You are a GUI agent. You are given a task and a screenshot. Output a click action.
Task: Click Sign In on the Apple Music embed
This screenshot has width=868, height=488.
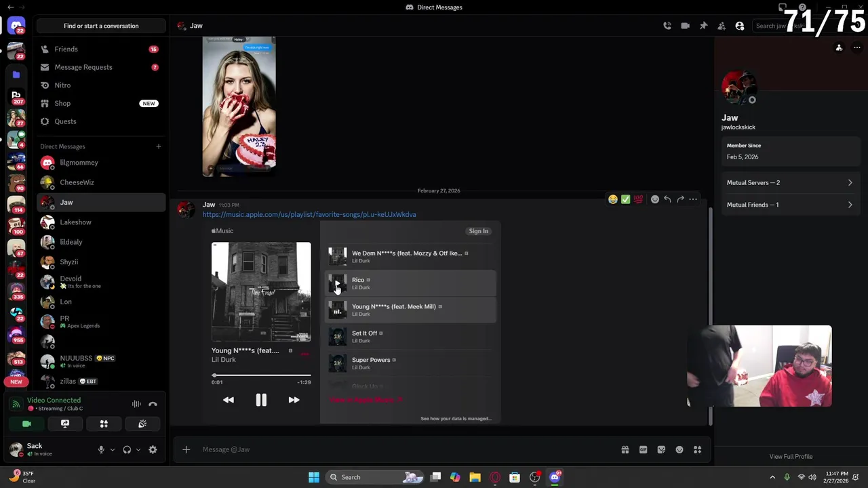pos(478,231)
